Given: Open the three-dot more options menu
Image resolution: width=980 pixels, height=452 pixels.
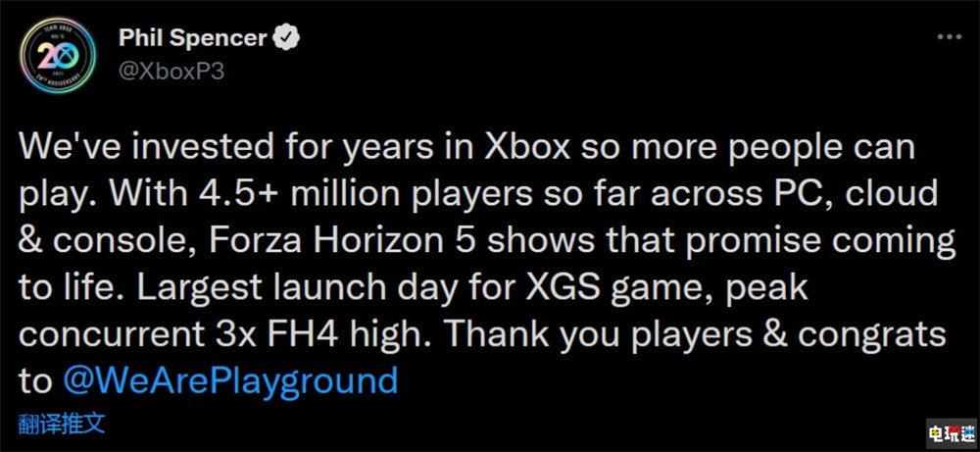Looking at the screenshot, I should (949, 36).
